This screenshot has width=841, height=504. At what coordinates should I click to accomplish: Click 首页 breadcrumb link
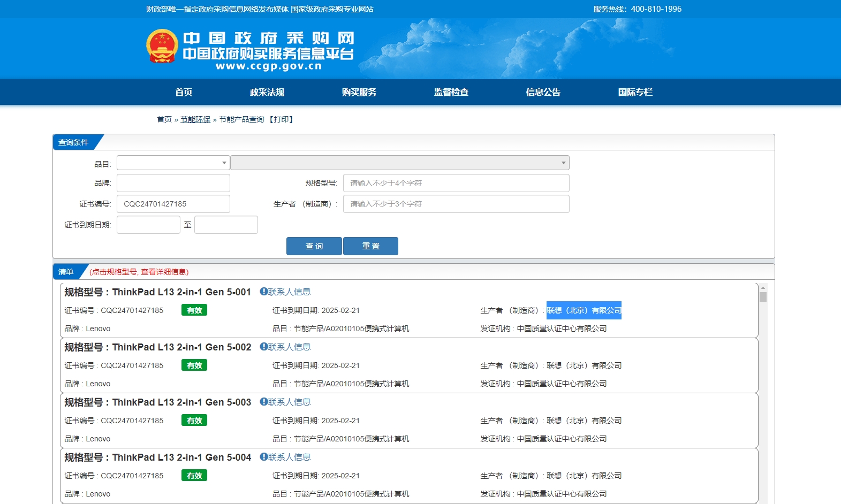pos(164,119)
